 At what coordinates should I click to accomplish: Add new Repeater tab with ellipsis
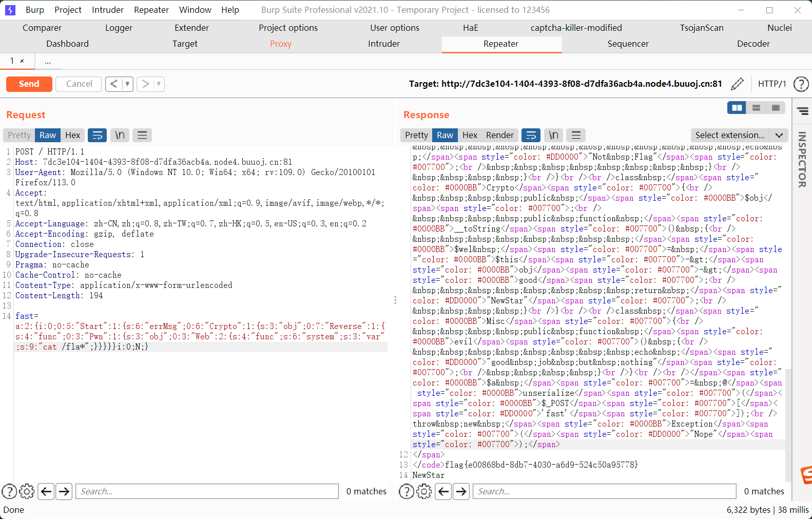click(48, 62)
